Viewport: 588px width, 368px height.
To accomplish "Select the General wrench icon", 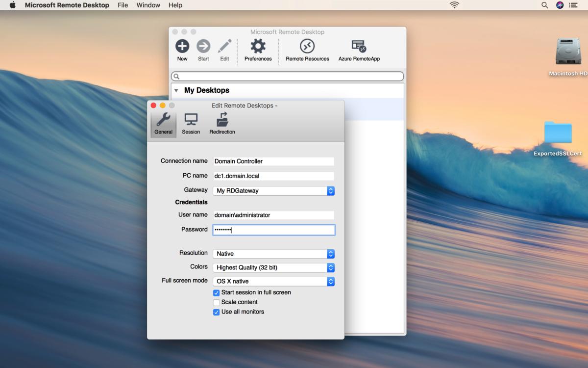I will tap(163, 122).
